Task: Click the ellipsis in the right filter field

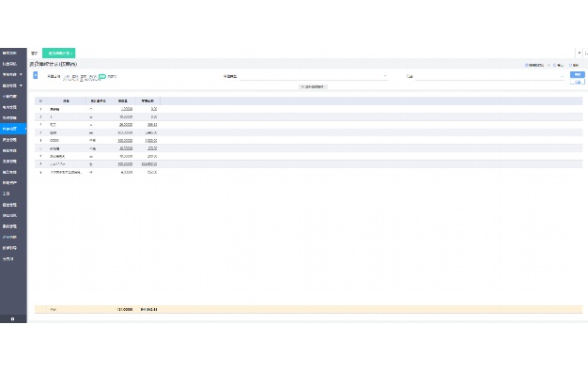Action: [x=562, y=76]
